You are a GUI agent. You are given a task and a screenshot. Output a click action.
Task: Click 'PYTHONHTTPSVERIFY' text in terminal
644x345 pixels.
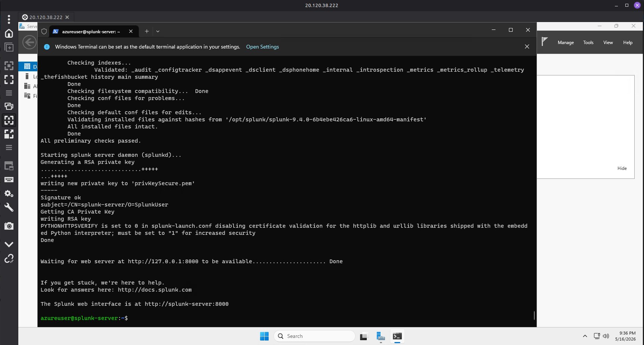click(x=69, y=226)
